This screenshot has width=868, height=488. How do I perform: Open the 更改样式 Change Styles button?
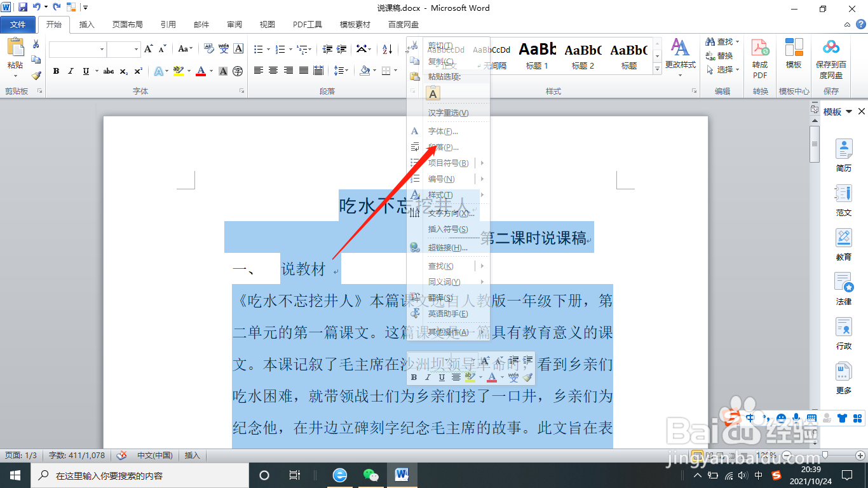tap(680, 57)
